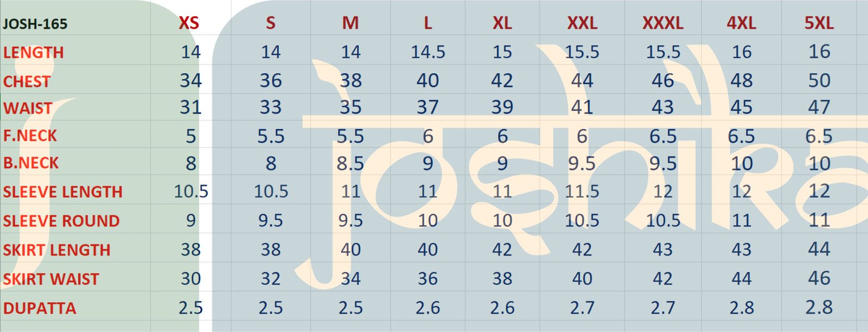Click the JOSH-165 title cell
The width and height of the screenshot is (868, 332).
pos(35,24)
